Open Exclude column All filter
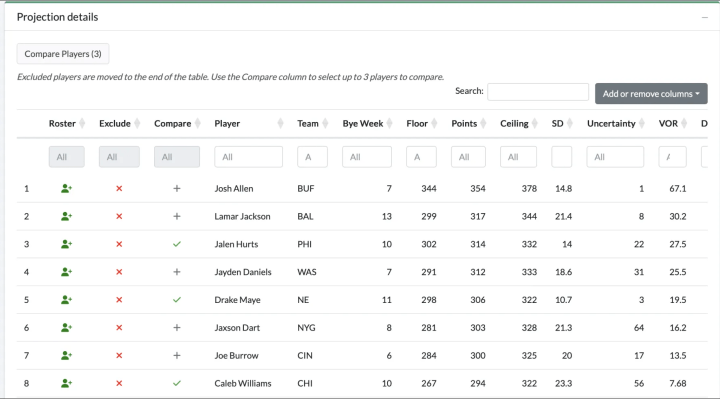720x399 pixels. tap(119, 157)
